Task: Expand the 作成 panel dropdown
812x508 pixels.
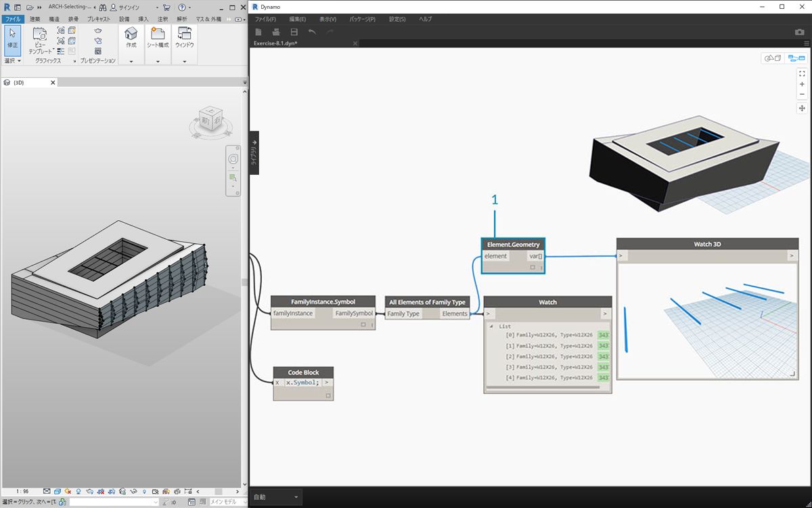Action: [x=131, y=61]
